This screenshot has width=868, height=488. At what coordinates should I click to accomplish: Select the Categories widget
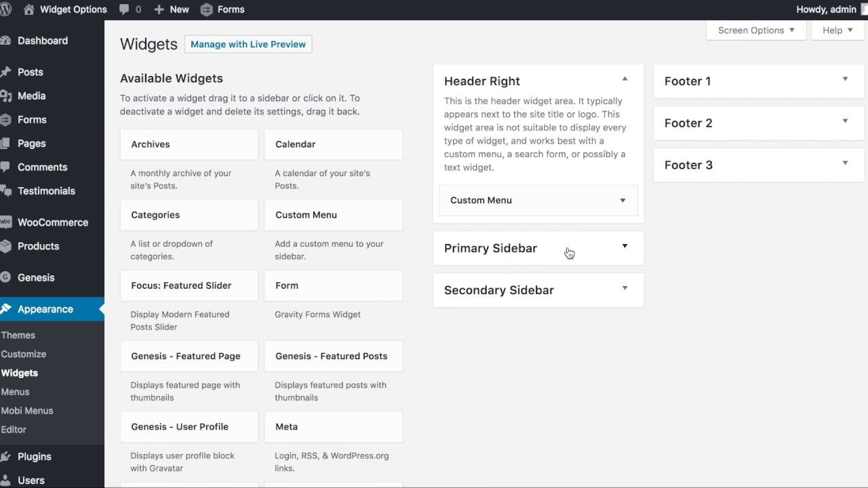(189, 215)
